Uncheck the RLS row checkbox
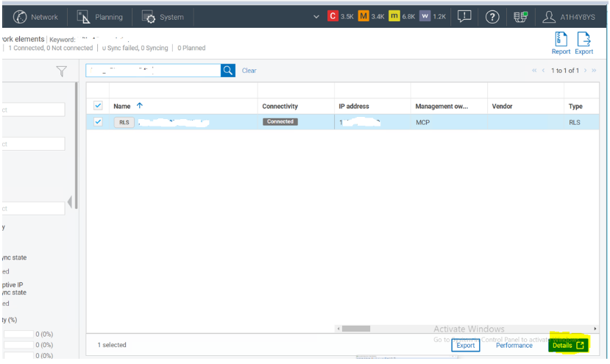This screenshot has width=610, height=364. point(98,122)
